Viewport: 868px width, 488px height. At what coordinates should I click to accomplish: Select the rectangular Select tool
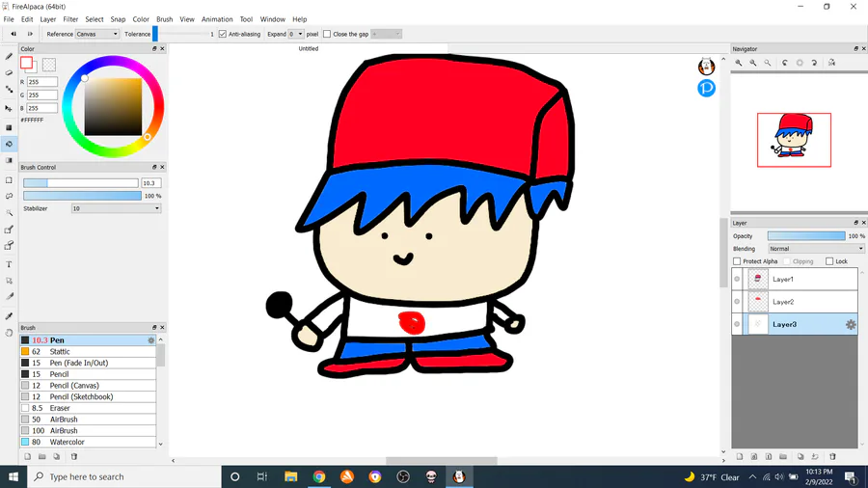[x=9, y=180]
